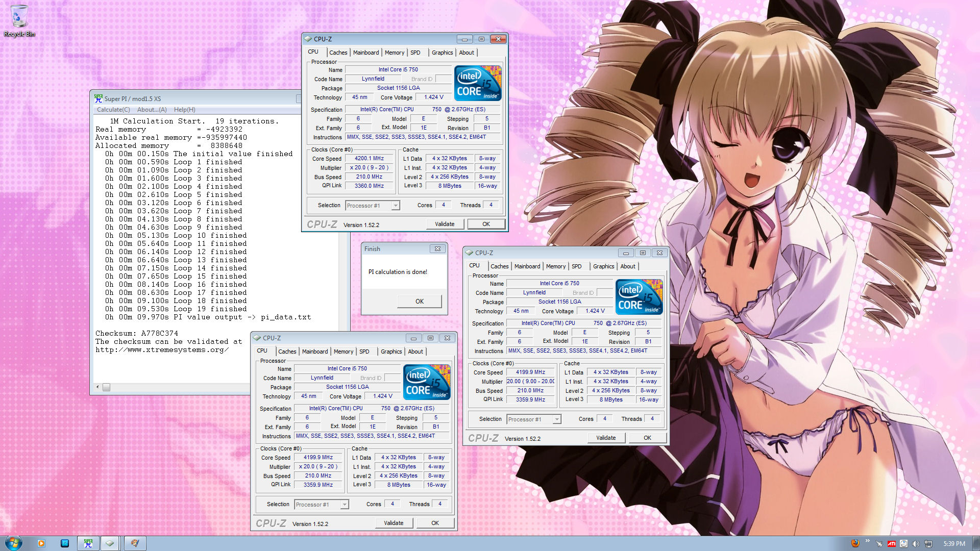Click OK in right CPU-Z window
The image size is (980, 551).
(647, 438)
